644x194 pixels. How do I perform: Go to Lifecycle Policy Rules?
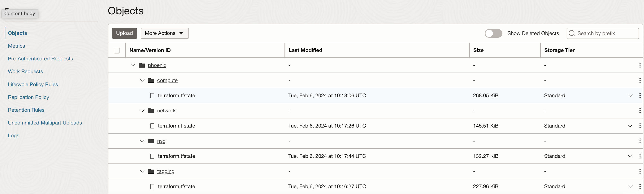[33, 84]
